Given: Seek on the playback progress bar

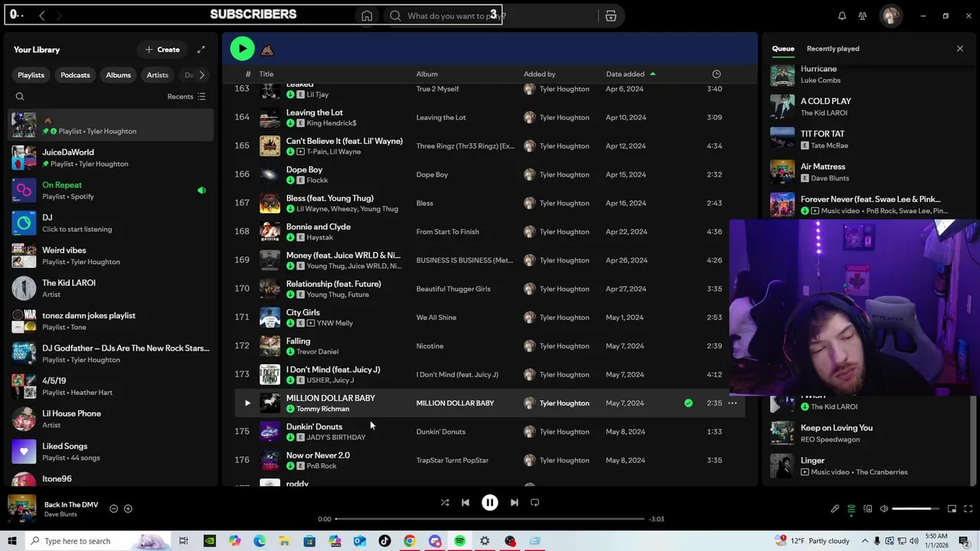Looking at the screenshot, I should pos(490,519).
